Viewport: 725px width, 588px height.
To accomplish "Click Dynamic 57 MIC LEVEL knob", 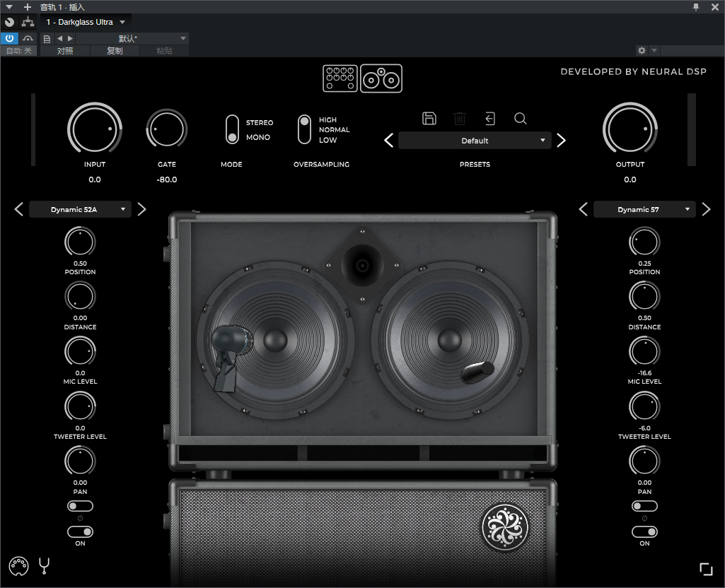I will [x=644, y=351].
